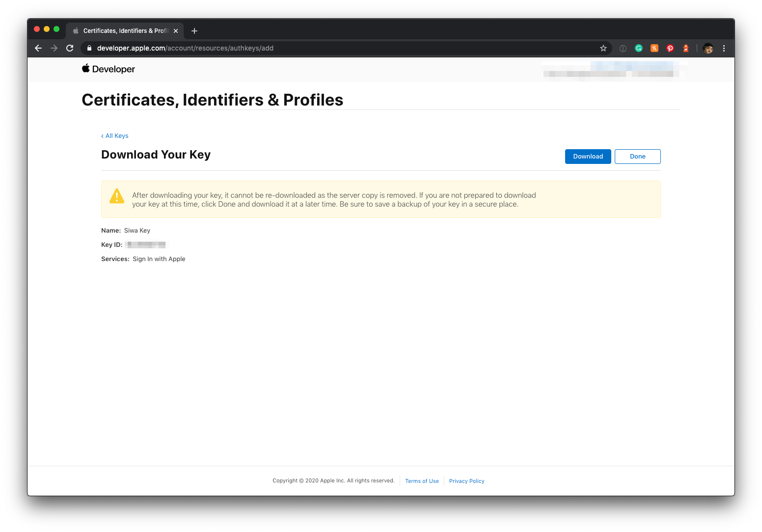762x532 pixels.
Task: Open the 1Password extension icon
Action: [623, 48]
